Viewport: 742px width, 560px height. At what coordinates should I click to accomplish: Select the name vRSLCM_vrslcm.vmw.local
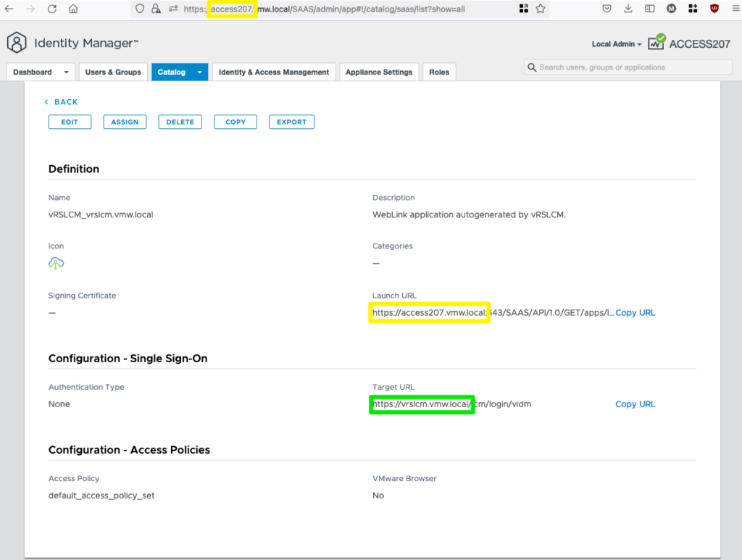(101, 214)
